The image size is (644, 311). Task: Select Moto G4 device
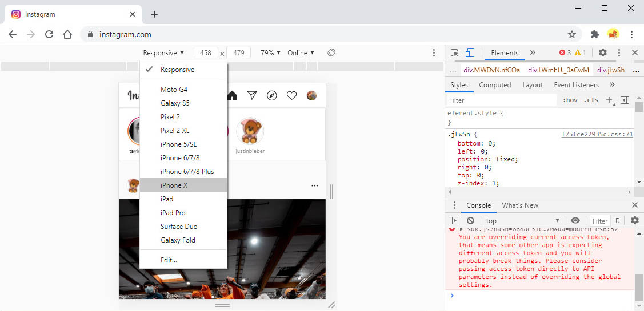pyautogui.click(x=183, y=90)
